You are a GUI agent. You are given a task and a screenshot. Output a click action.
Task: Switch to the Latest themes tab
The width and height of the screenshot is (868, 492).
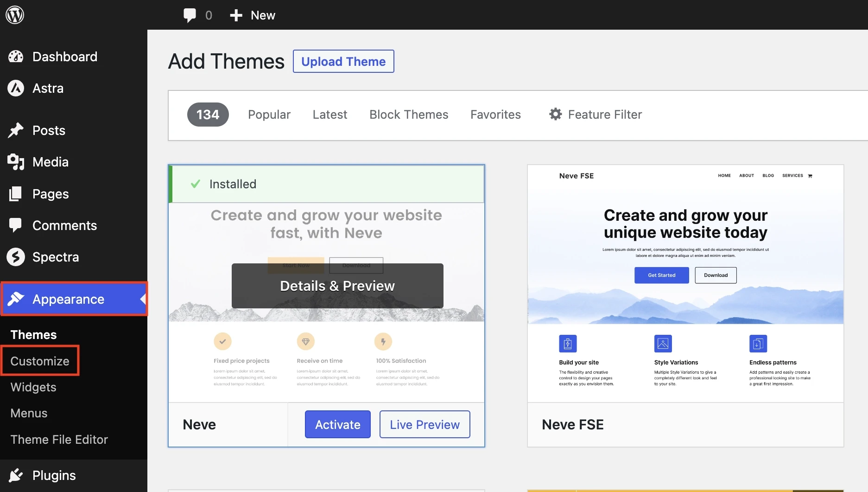pyautogui.click(x=330, y=115)
